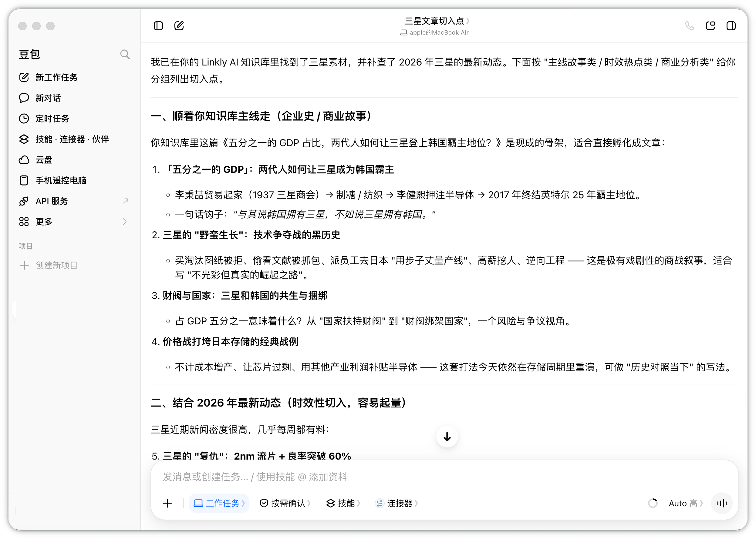Click the 豆包 app title
The width and height of the screenshot is (756, 539).
pos(29,55)
